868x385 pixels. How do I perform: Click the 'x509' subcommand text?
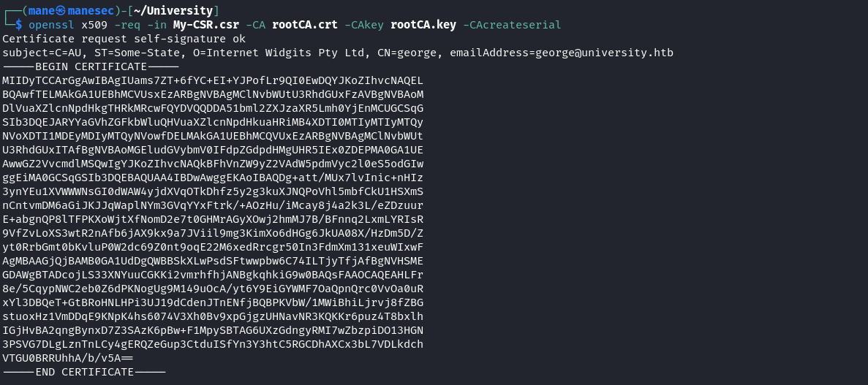pos(94,25)
